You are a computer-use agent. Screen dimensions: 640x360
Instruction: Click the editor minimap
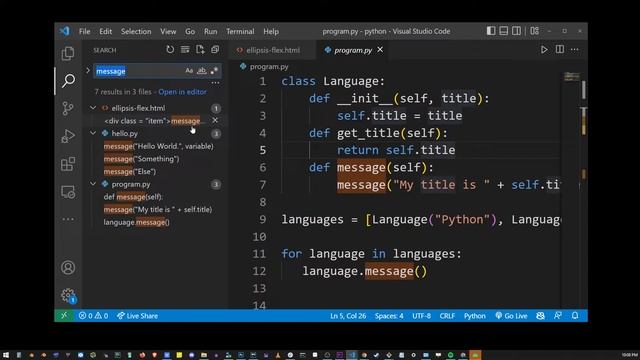tap(572, 76)
